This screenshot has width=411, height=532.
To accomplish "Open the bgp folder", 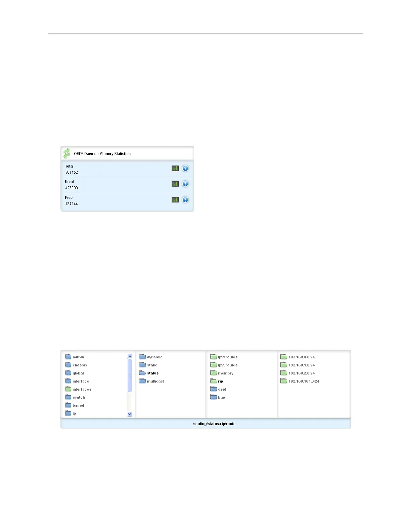I will 218,397.
